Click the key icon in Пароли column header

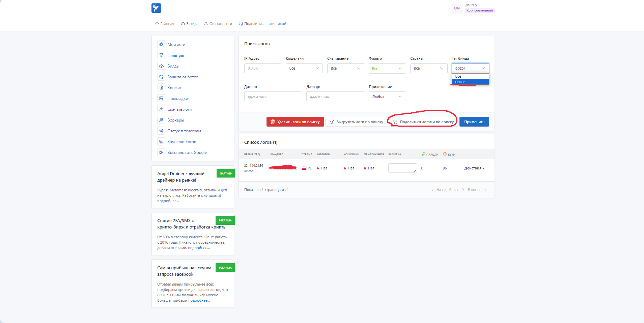pos(423,154)
